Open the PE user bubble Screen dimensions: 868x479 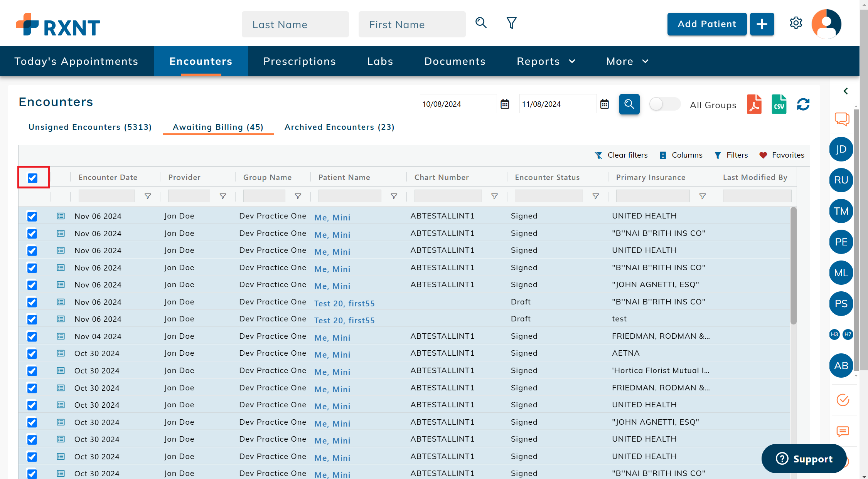[841, 242]
